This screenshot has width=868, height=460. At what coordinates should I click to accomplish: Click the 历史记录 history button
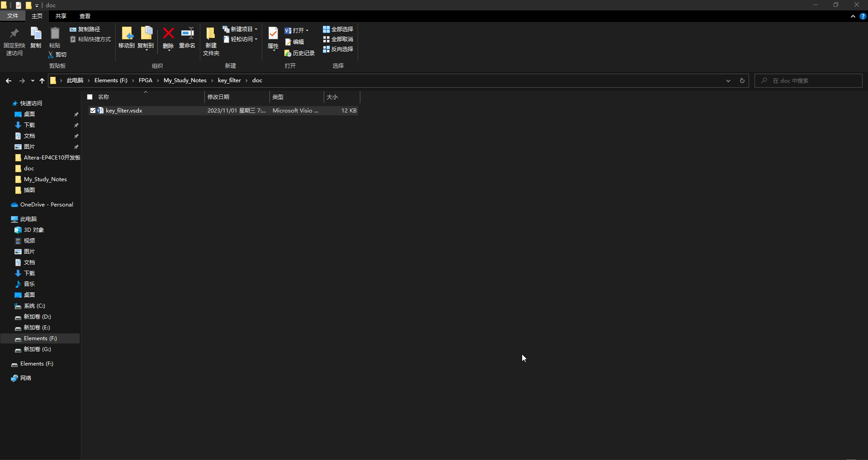coord(299,53)
